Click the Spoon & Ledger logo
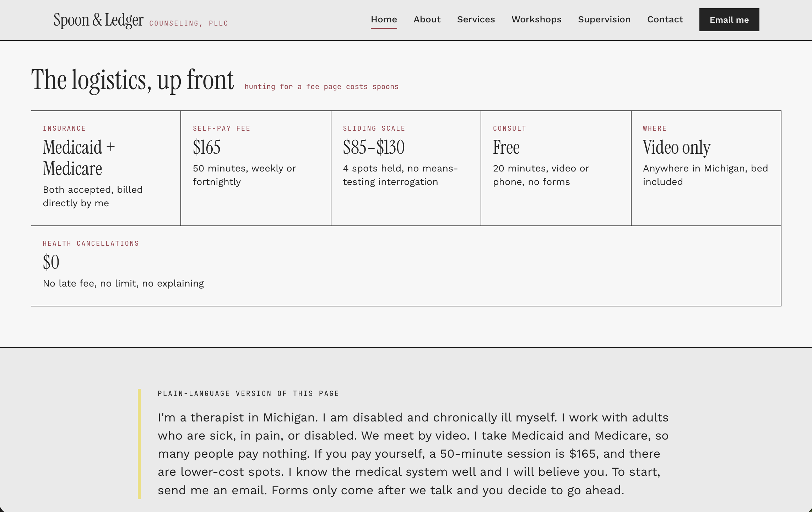This screenshot has width=812, height=512. tap(98, 20)
